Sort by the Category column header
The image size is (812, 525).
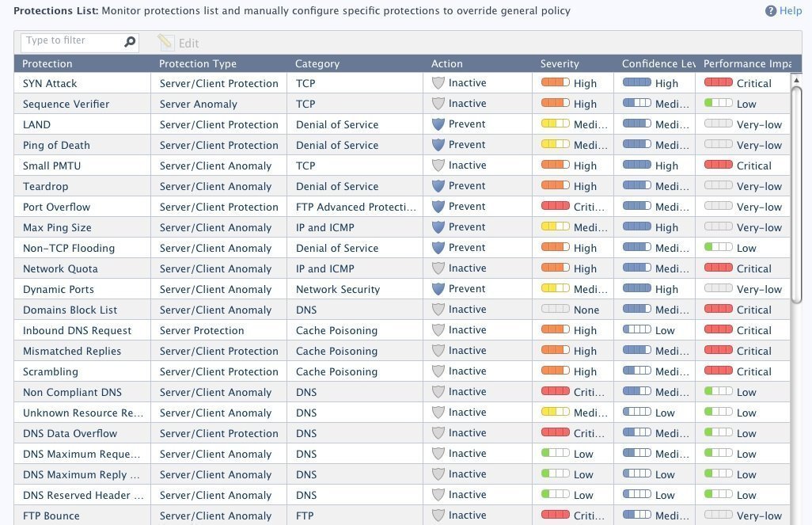(317, 64)
